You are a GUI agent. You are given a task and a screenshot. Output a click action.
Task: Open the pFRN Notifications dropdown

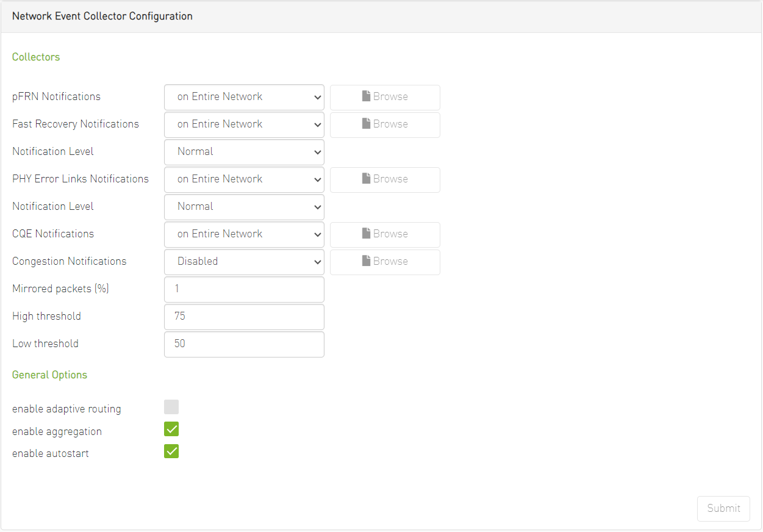[244, 97]
